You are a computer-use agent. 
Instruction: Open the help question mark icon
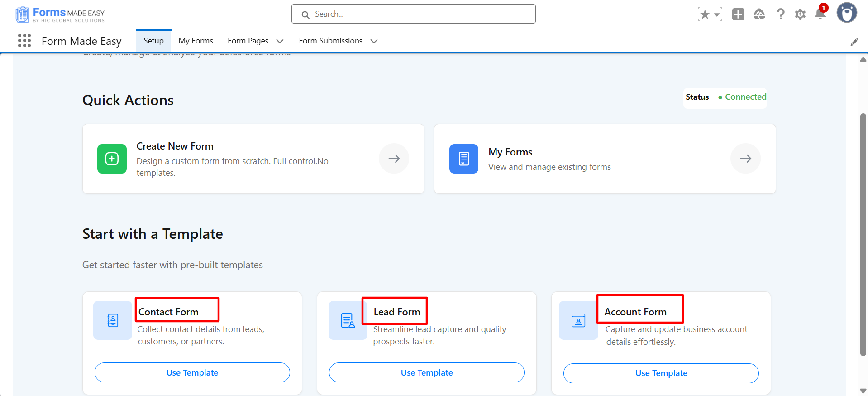[781, 14]
